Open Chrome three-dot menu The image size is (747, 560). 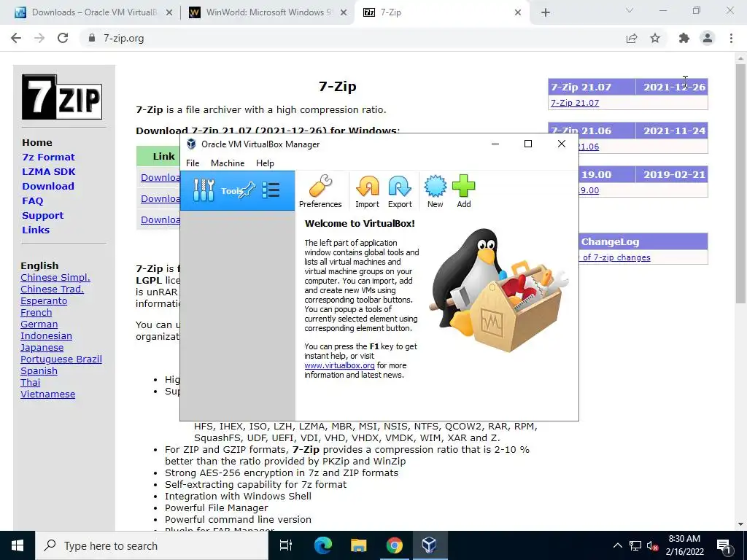(731, 38)
